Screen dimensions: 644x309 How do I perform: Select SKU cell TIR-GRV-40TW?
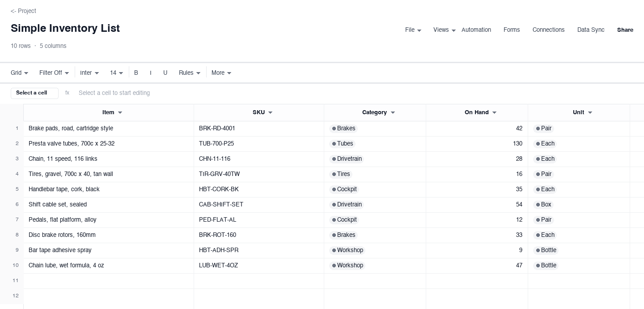point(259,174)
